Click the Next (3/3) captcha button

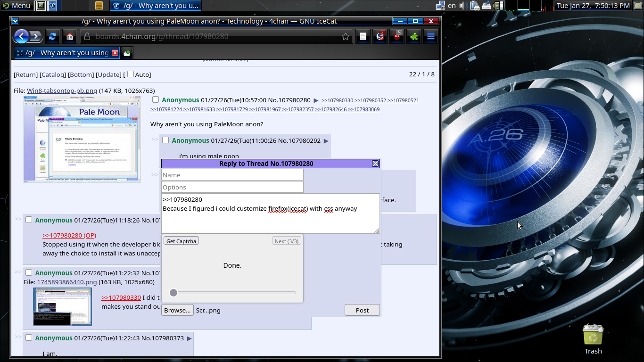[x=287, y=241]
